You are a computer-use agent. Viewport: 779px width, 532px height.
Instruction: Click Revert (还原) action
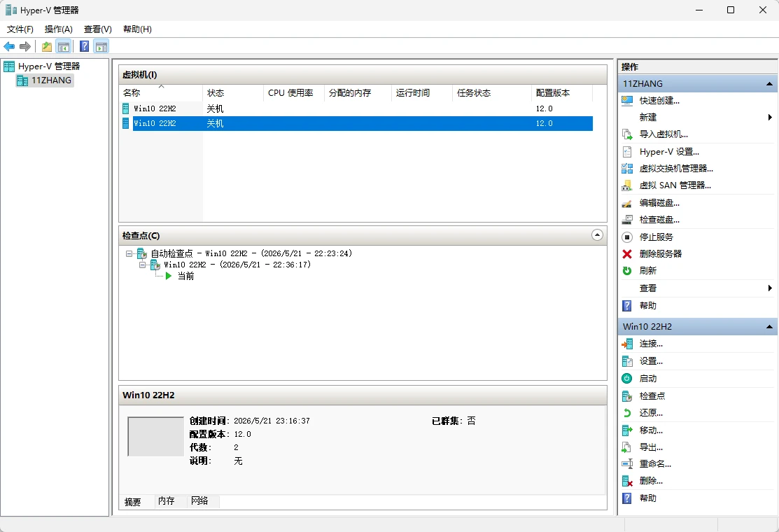point(650,413)
